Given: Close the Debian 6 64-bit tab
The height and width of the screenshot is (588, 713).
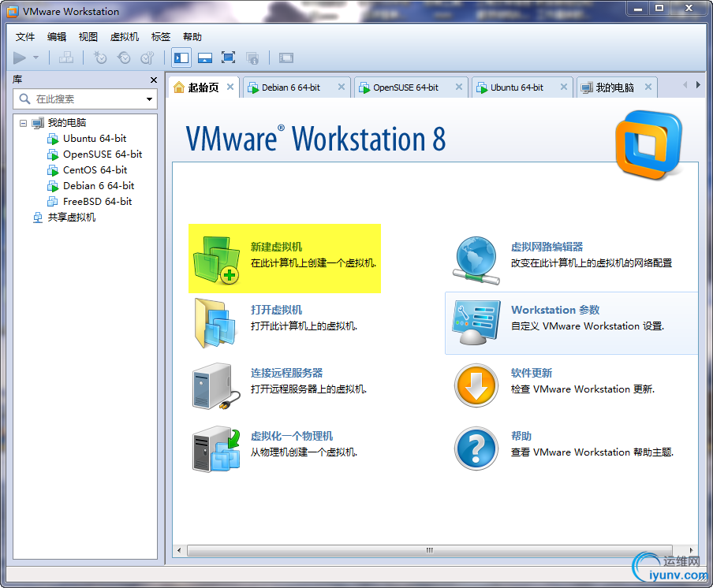Looking at the screenshot, I should (342, 87).
